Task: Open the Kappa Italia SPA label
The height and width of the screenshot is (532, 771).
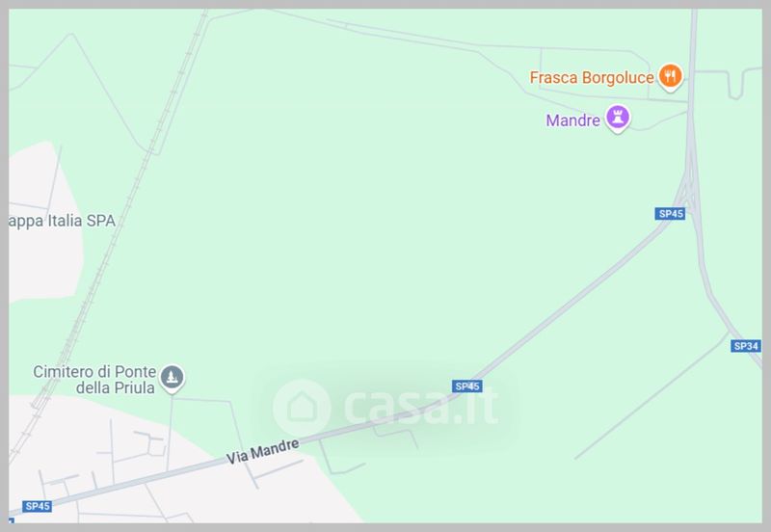Action: (x=62, y=221)
